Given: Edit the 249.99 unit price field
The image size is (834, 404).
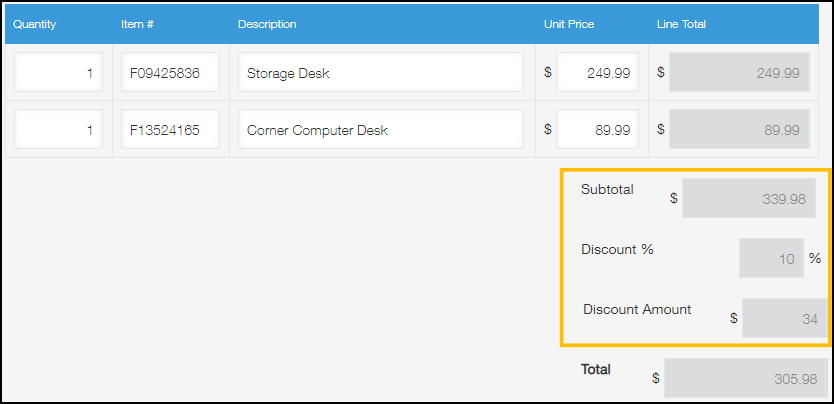Looking at the screenshot, I should (597, 73).
